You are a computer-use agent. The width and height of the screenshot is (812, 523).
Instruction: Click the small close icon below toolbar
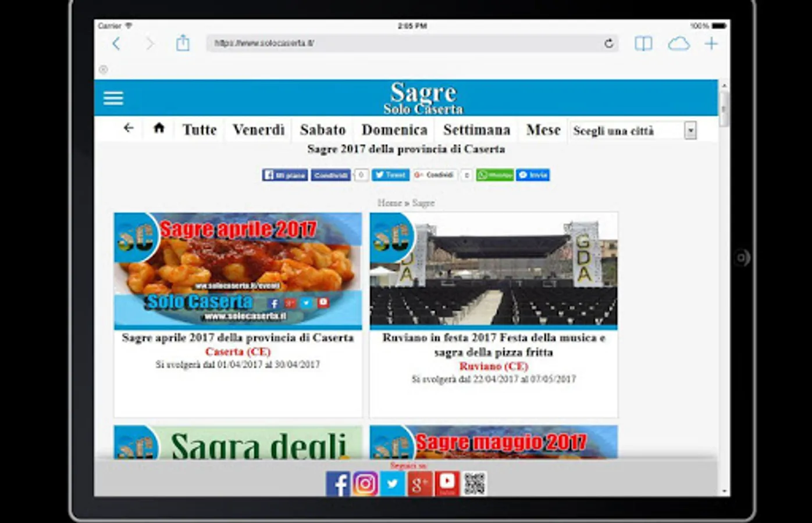pos(103,70)
